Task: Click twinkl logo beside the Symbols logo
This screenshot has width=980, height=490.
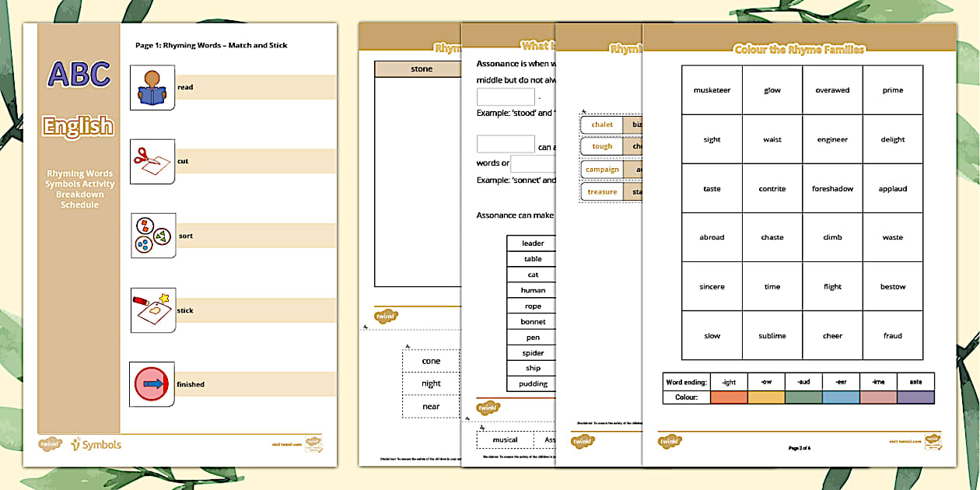Action: click(51, 445)
